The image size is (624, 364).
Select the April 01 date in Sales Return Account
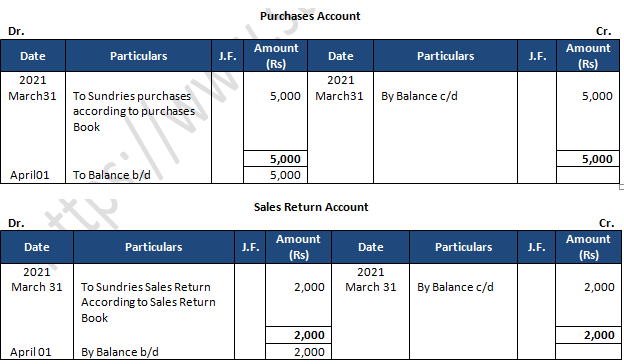tap(31, 352)
